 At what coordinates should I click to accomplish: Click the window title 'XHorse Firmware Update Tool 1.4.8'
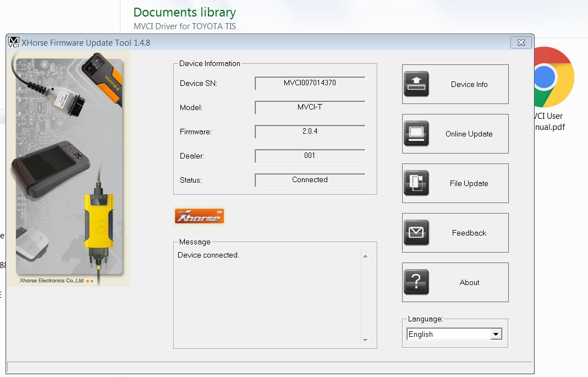85,43
